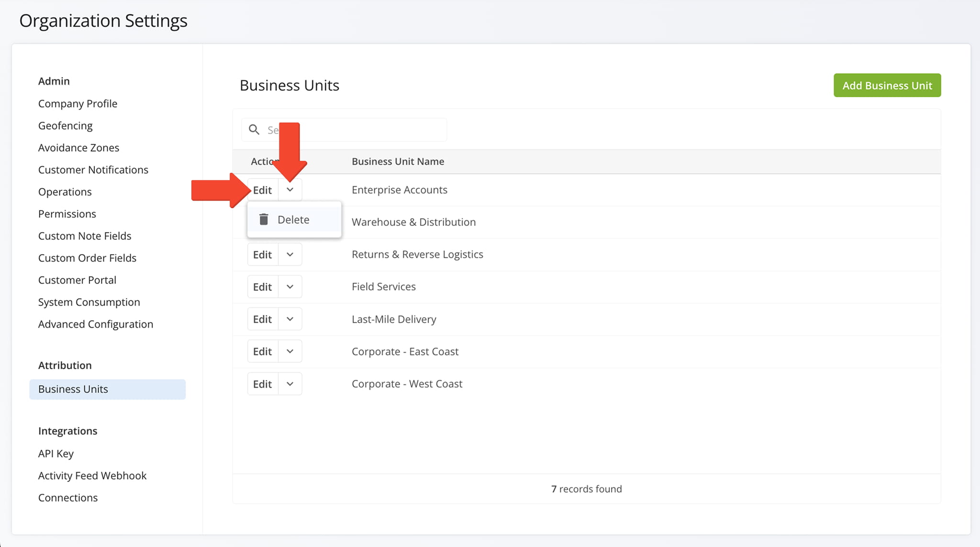Image resolution: width=980 pixels, height=547 pixels.
Task: Open Avoidance Zones page
Action: click(x=78, y=148)
